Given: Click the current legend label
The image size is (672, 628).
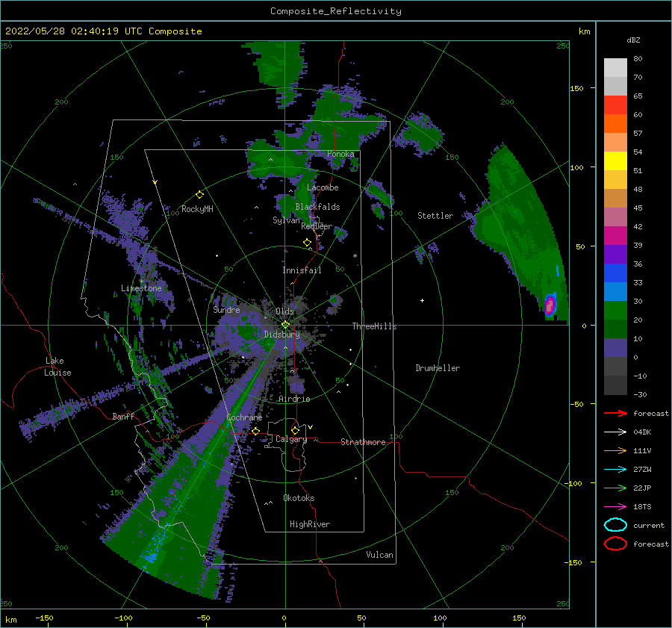Looking at the screenshot, I should [649, 525].
